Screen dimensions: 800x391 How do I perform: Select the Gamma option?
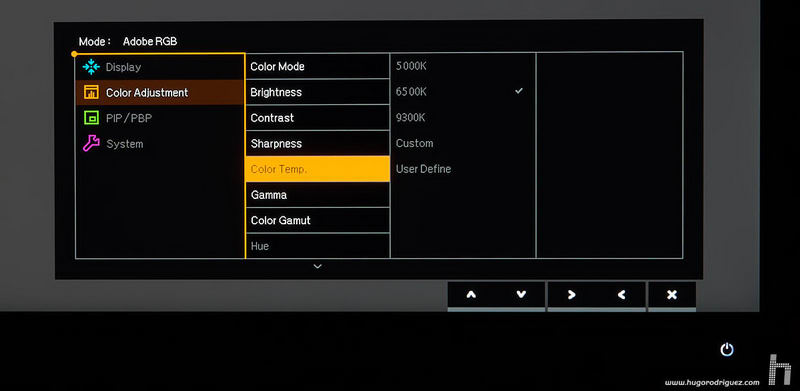pyautogui.click(x=318, y=194)
